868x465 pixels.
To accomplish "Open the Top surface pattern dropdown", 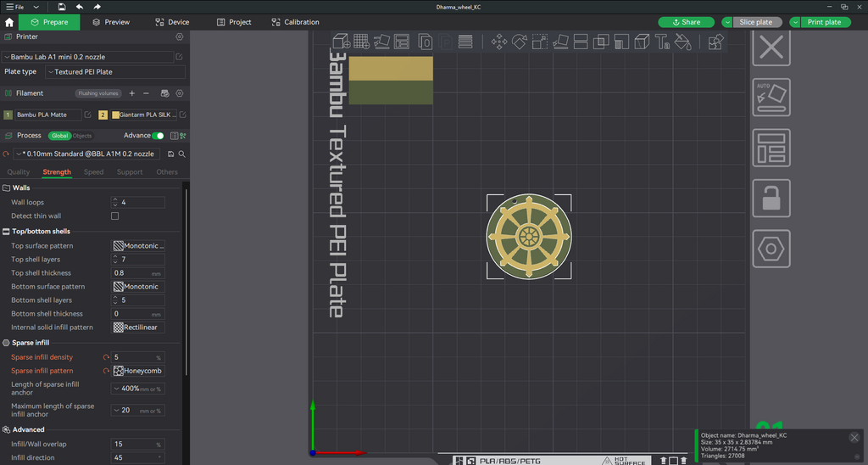I will [138, 245].
